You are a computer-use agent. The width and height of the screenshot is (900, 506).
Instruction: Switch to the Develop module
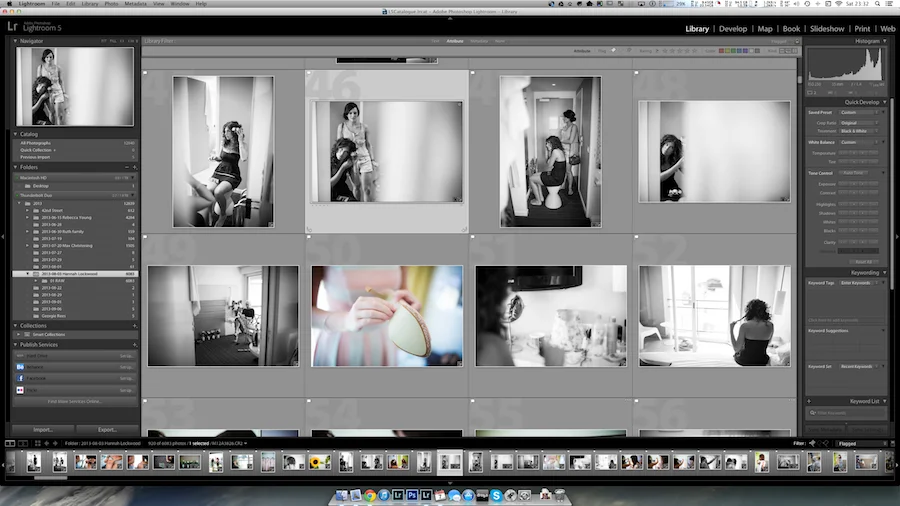pyautogui.click(x=733, y=29)
